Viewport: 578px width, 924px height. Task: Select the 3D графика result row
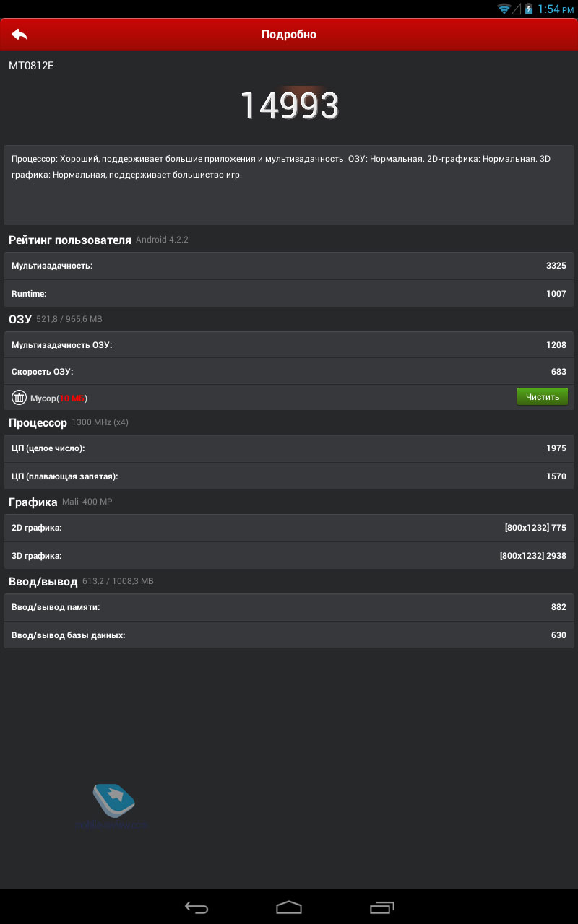[x=289, y=556]
